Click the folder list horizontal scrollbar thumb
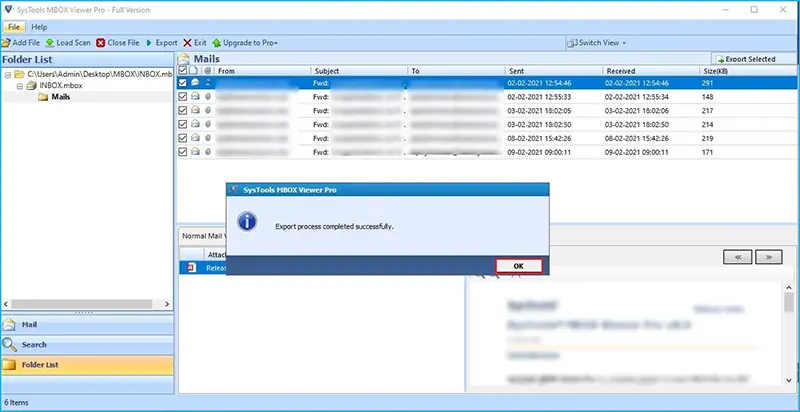800x412 pixels. pos(82,304)
